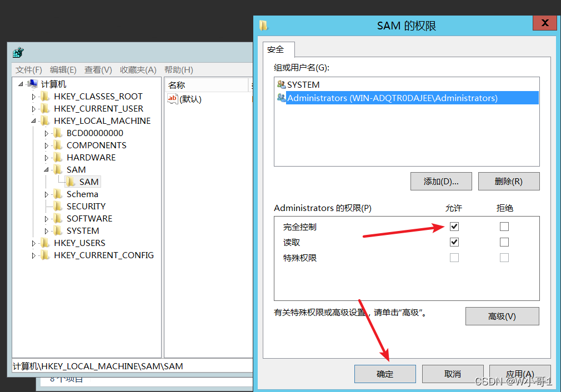Expand HKEY_CURRENT_USER tree node

point(33,109)
